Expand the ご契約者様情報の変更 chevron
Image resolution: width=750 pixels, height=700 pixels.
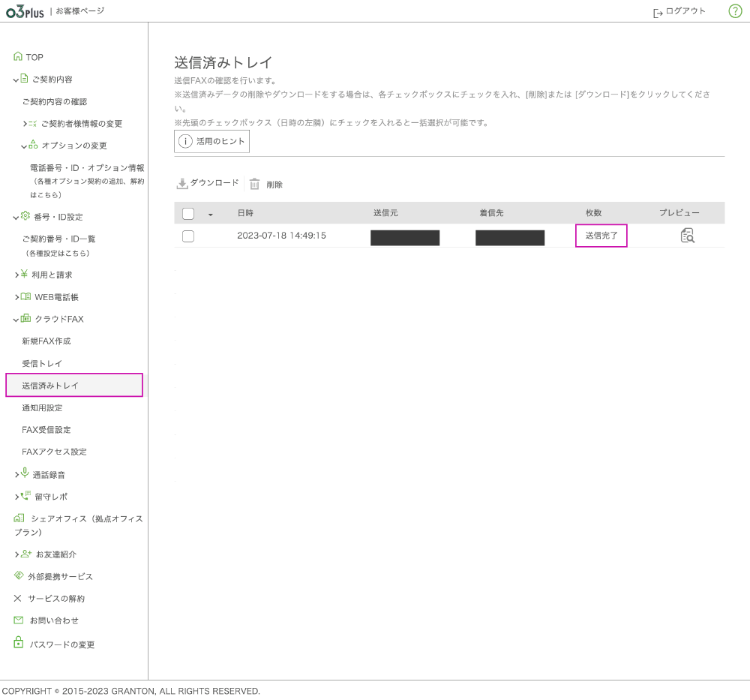click(25, 124)
